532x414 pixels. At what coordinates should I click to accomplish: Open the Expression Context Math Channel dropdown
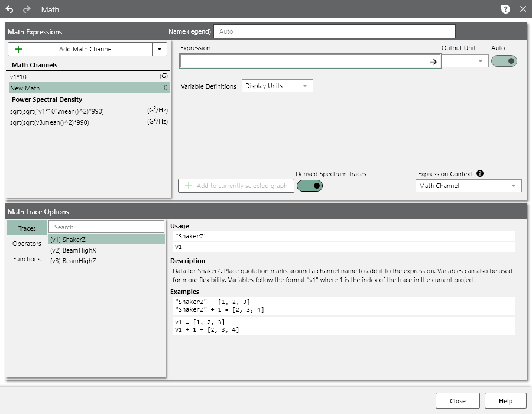469,186
